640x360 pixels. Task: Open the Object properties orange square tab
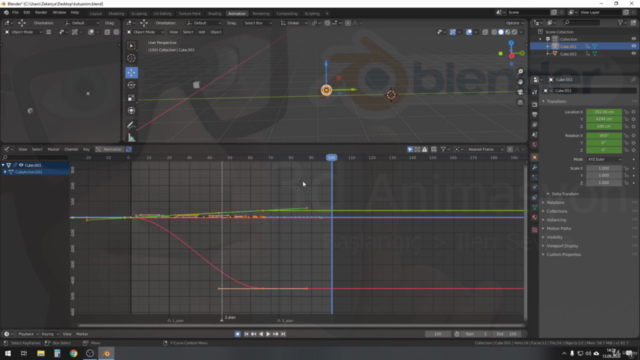535,157
